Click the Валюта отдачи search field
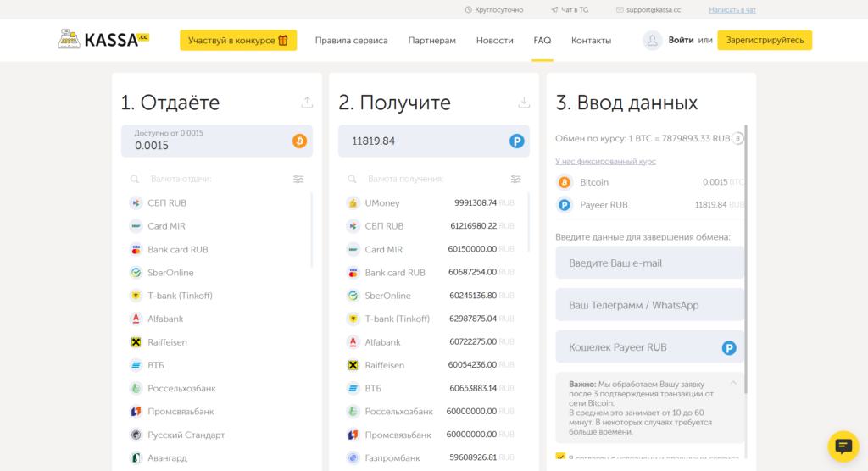This screenshot has width=868, height=471. tap(216, 179)
